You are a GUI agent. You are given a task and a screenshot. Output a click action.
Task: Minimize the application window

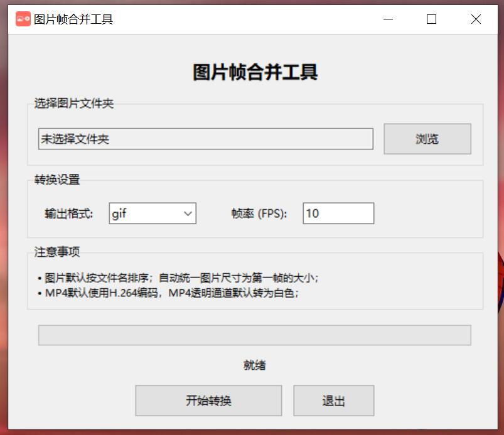click(387, 19)
